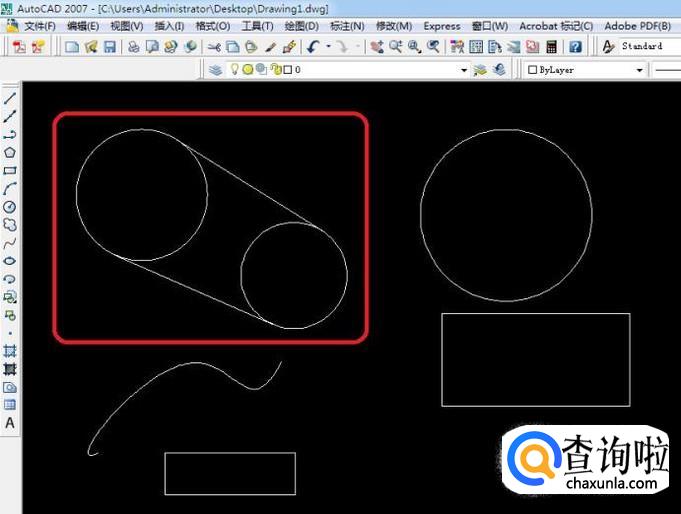Select the Construction Line tool
This screenshot has width=681, height=514.
(10, 116)
